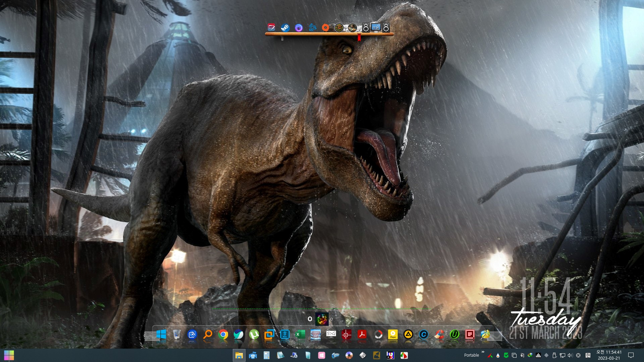
Task: Open the notification center on the taskbar
Action: (631, 355)
